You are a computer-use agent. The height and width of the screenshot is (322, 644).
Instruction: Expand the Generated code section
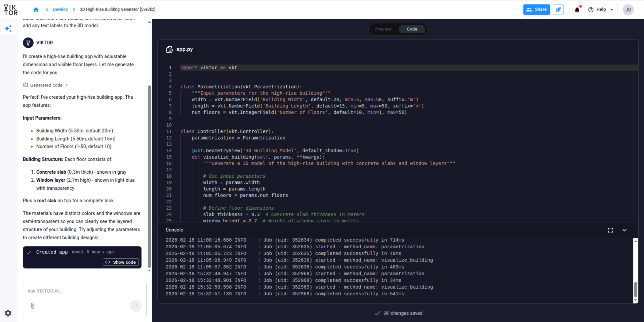click(46, 85)
